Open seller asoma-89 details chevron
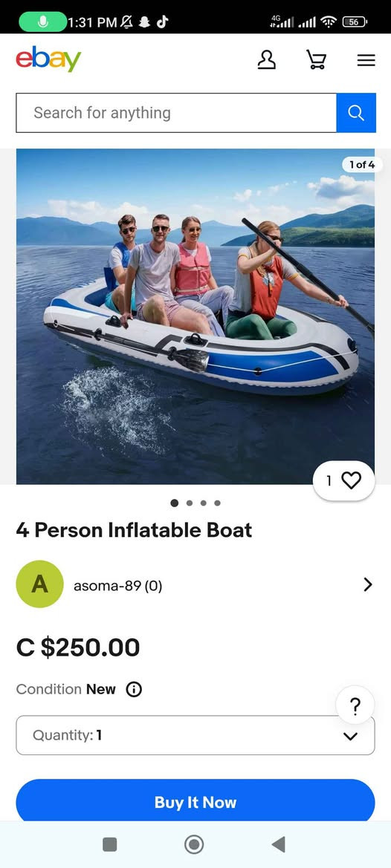 tap(368, 584)
